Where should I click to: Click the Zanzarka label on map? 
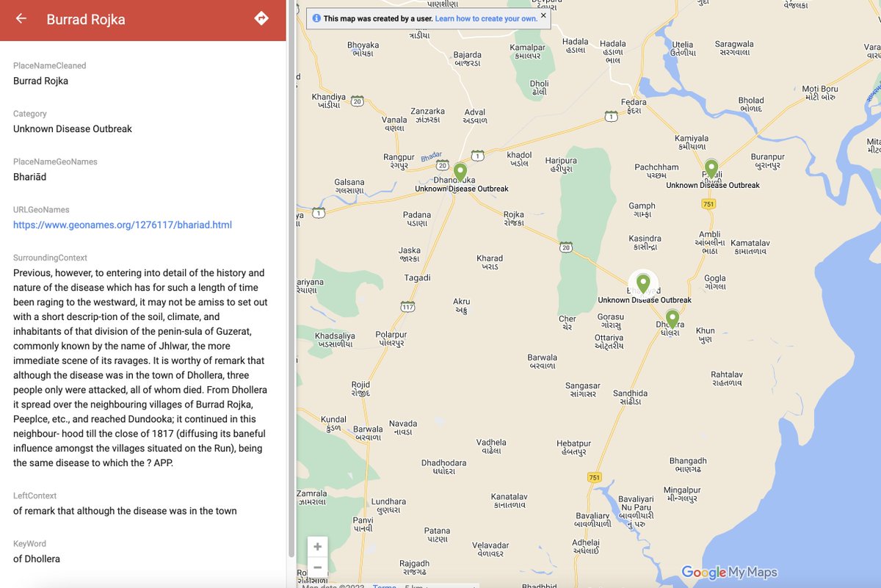click(427, 115)
